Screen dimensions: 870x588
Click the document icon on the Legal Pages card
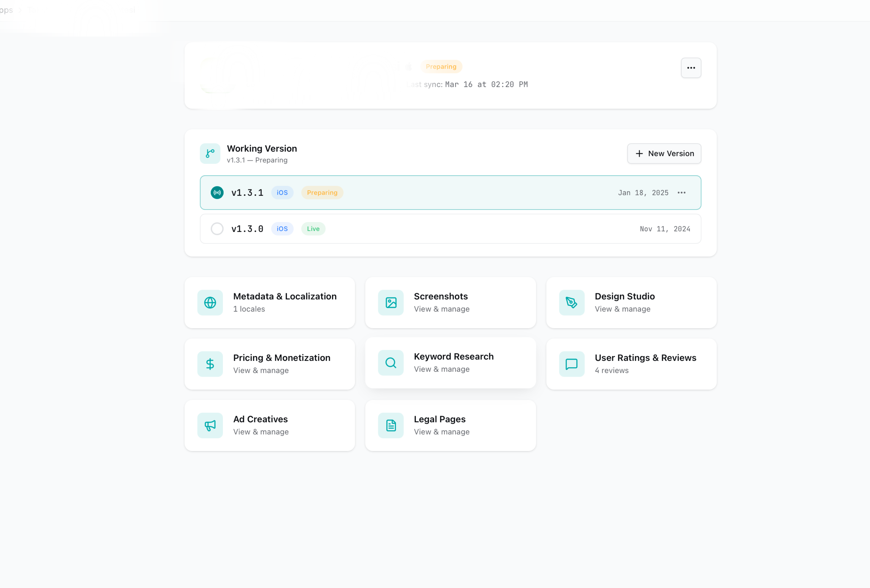[391, 425]
